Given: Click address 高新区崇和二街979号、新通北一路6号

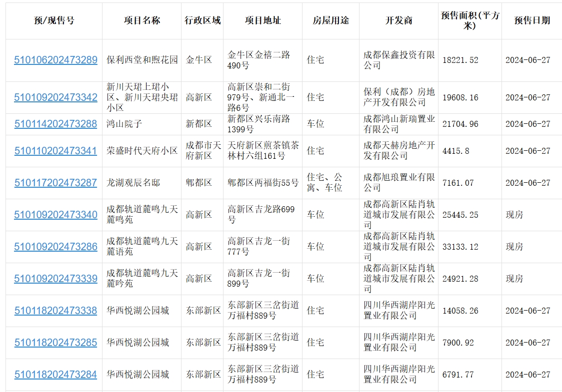Looking at the screenshot, I should click(x=261, y=97).
